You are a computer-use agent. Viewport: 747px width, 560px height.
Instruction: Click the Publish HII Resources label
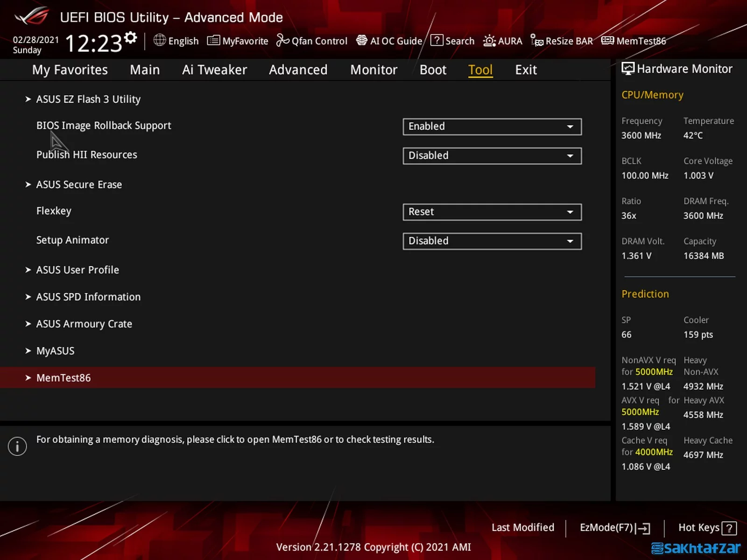[x=87, y=155]
